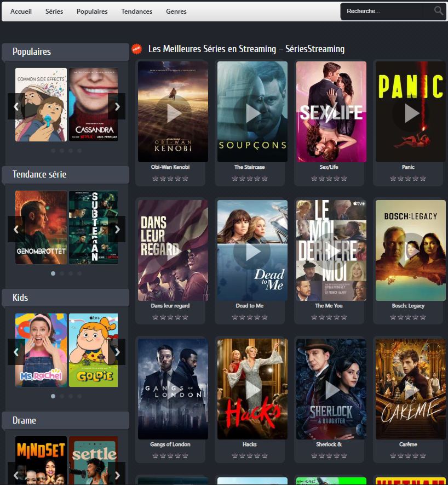
Task: Open the Séries menu item
Action: [54, 12]
